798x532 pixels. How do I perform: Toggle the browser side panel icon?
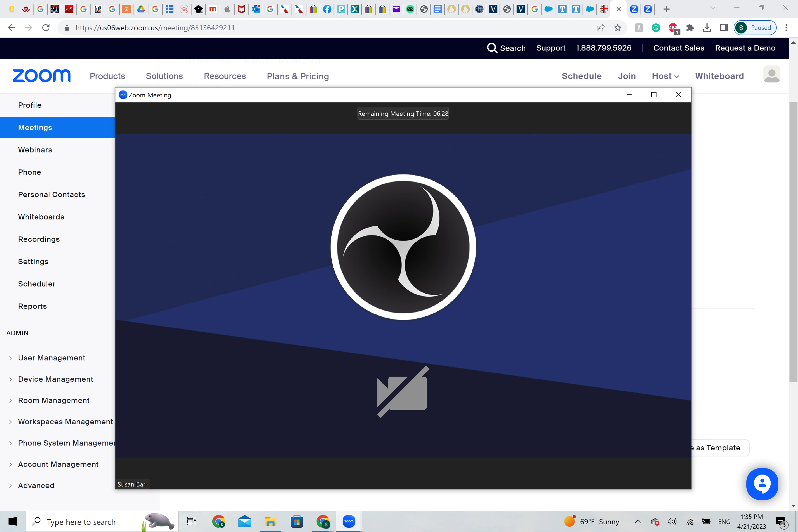tap(724, 28)
